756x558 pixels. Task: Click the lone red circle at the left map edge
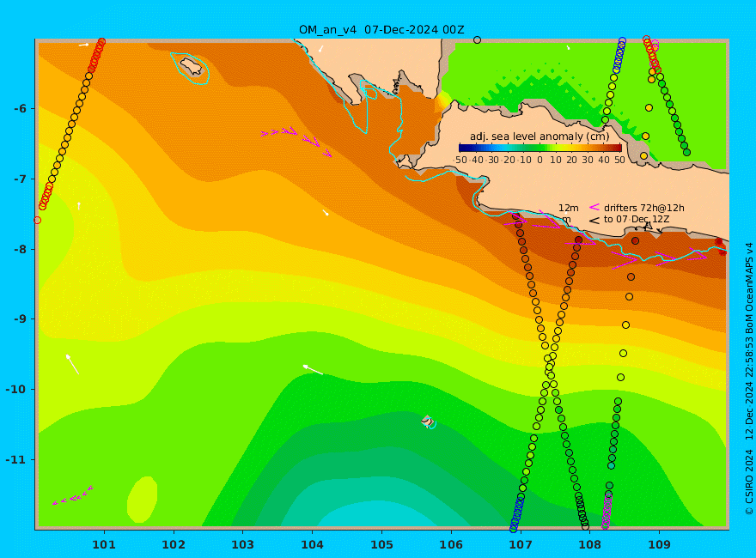coord(37,221)
